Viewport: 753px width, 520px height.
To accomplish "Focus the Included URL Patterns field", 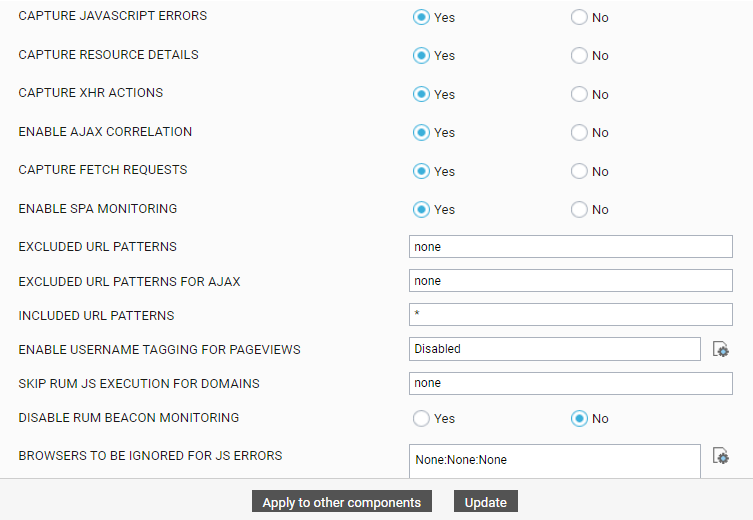I will tap(571, 314).
